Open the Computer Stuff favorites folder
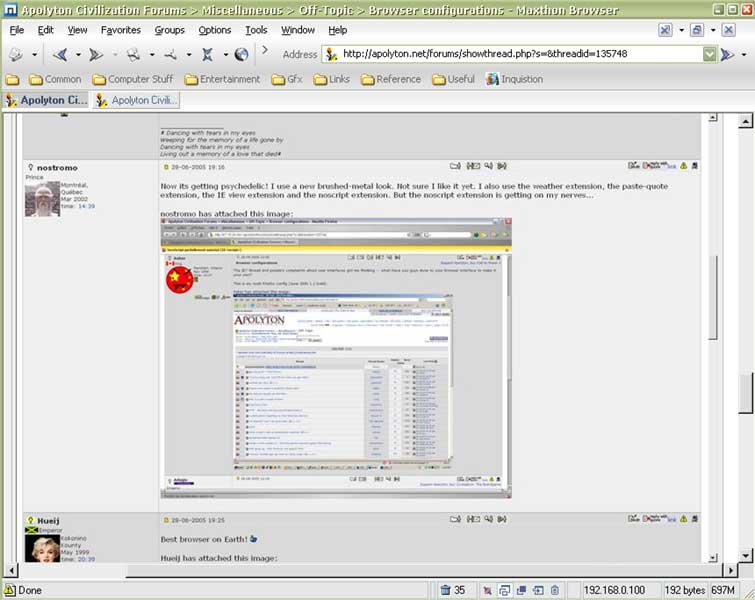This screenshot has width=755, height=600. [x=132, y=79]
